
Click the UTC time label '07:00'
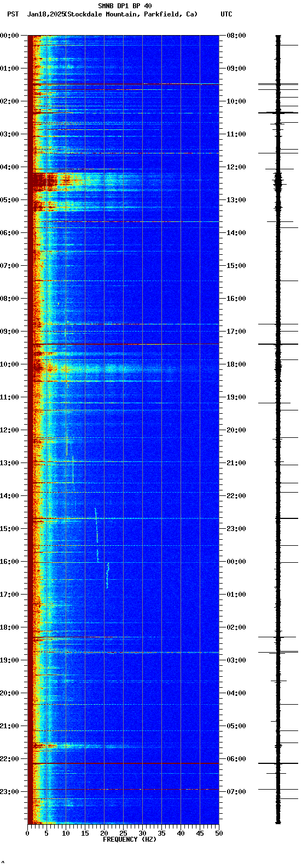click(236, 792)
